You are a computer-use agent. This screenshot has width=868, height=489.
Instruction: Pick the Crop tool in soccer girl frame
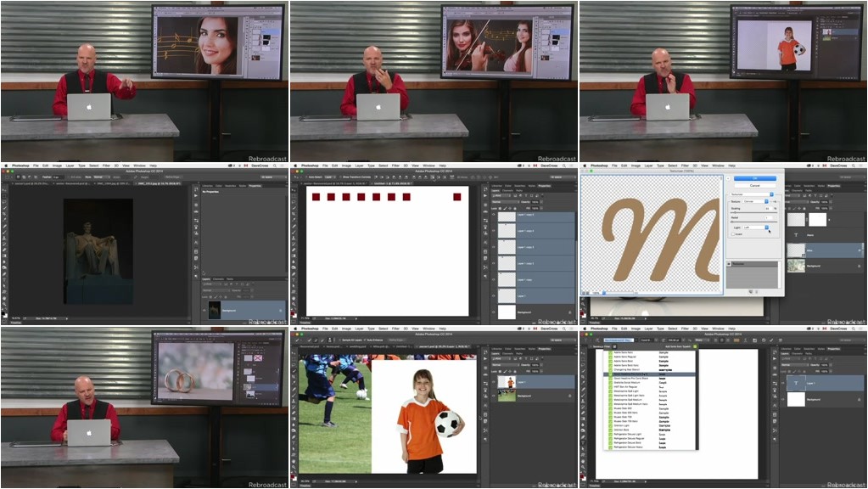pyautogui.click(x=294, y=377)
